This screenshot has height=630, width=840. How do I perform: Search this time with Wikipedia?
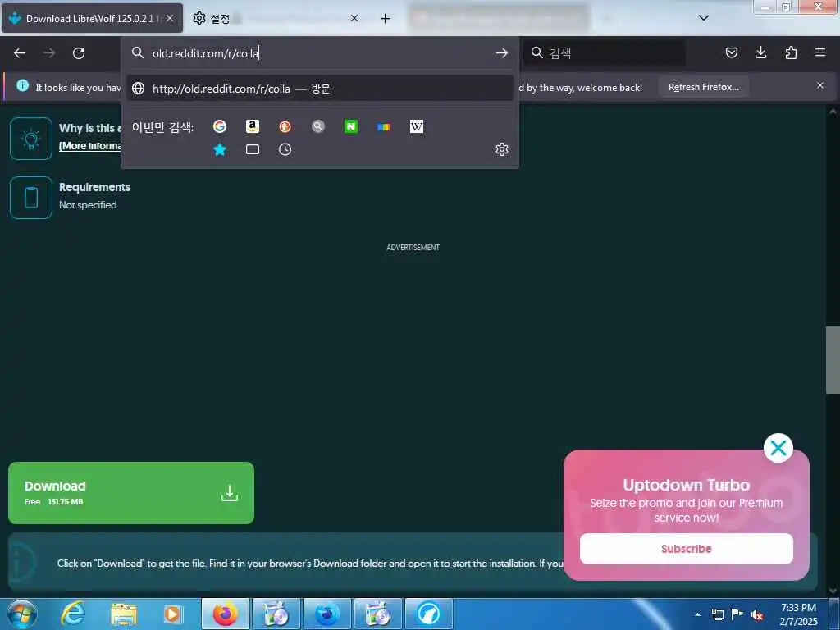click(416, 126)
